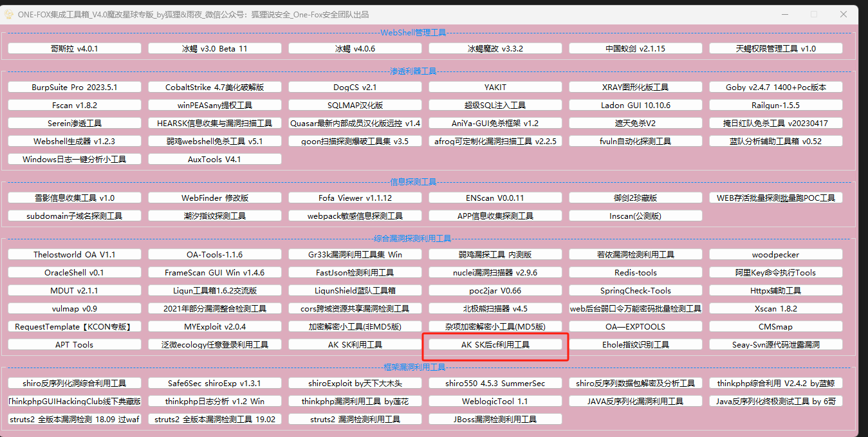Launch SQLMAP汉化版
The height and width of the screenshot is (437, 868).
[x=355, y=105]
